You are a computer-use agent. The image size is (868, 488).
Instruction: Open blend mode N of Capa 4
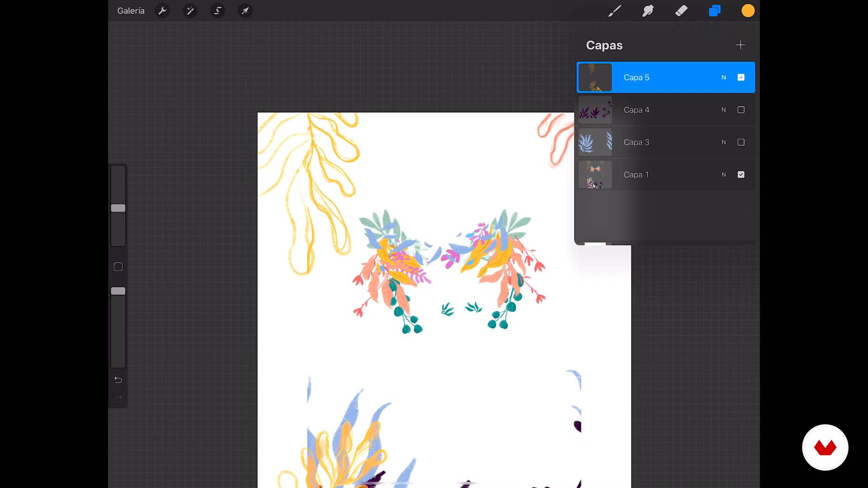[x=724, y=110]
